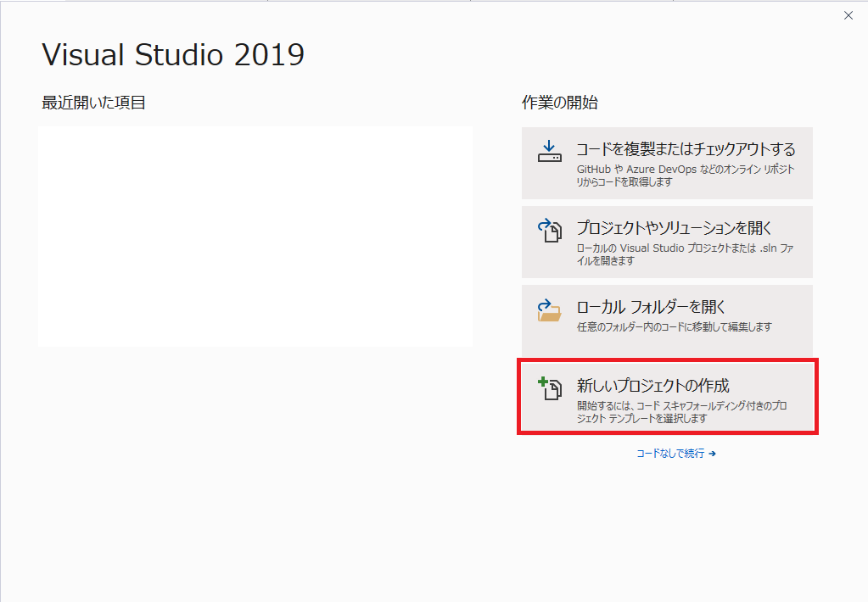Click the green plus on new project icon
This screenshot has width=868, height=602.
click(x=545, y=382)
